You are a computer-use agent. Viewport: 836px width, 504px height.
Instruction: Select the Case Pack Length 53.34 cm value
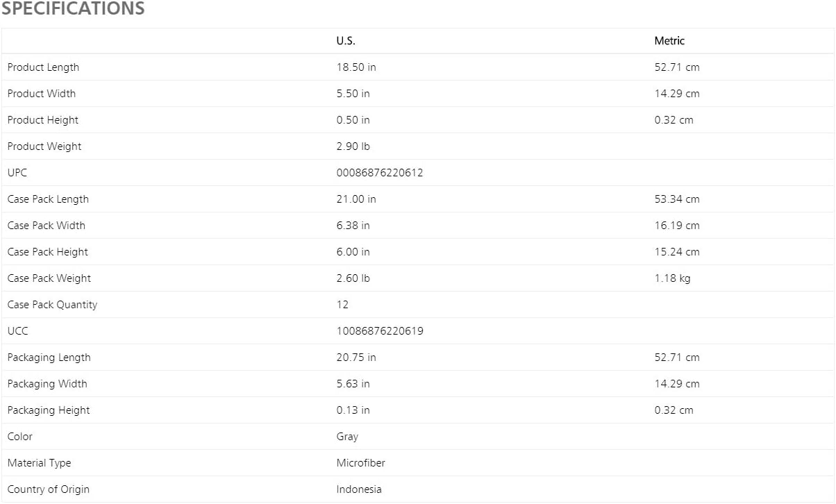pos(677,199)
